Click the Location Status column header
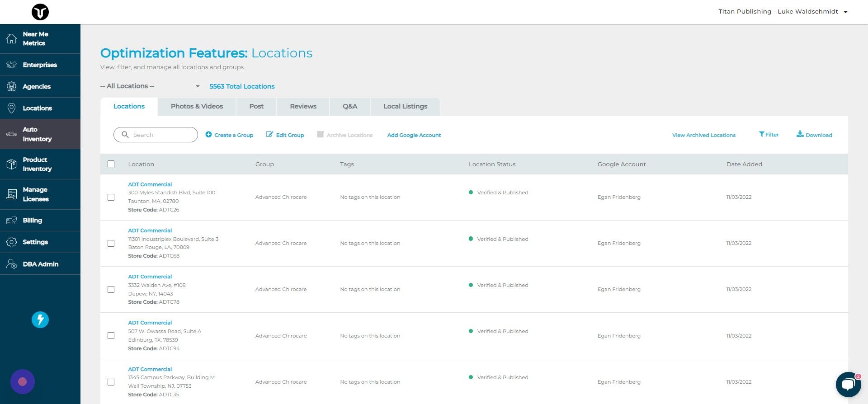This screenshot has height=404, width=868. point(492,164)
